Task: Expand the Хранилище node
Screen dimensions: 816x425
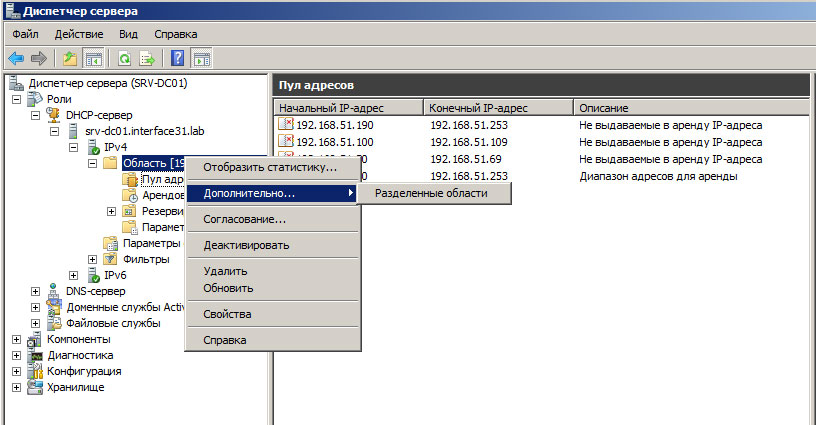Action: (x=17, y=387)
